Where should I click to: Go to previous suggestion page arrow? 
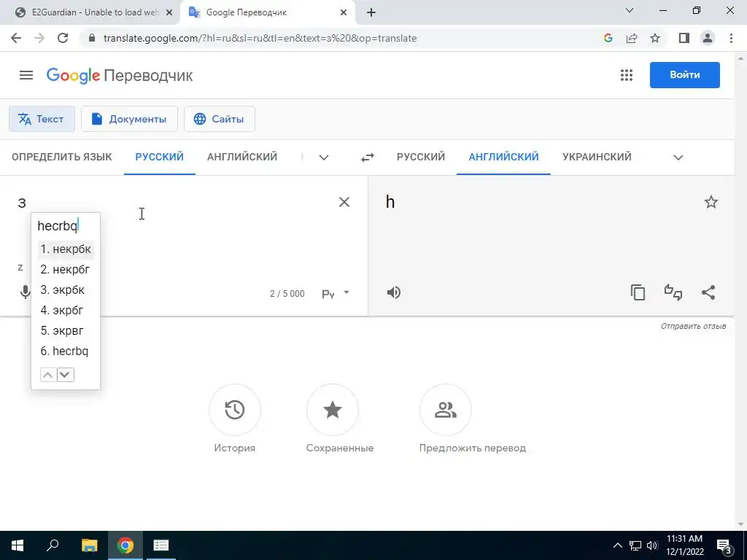click(x=48, y=375)
